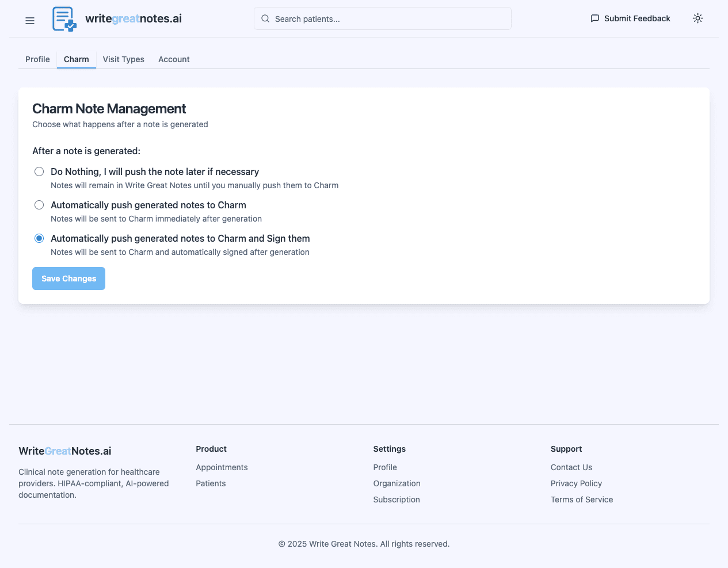Click the patient search field

click(x=382, y=18)
